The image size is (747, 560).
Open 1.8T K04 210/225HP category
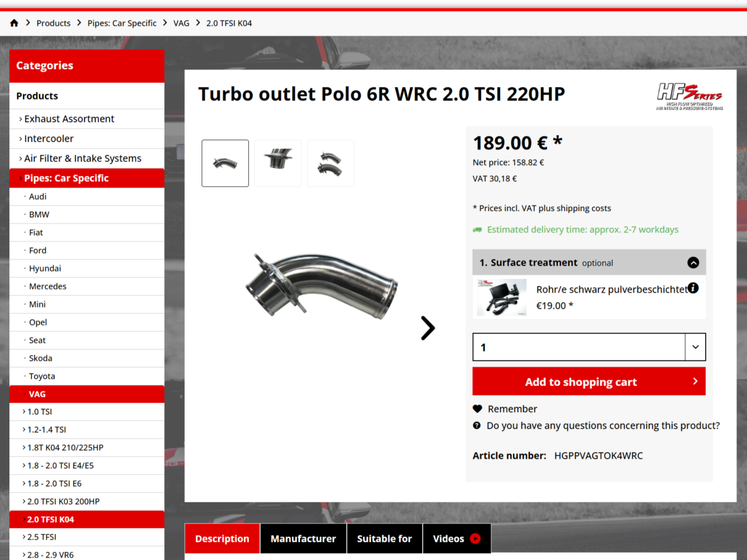[87, 448]
